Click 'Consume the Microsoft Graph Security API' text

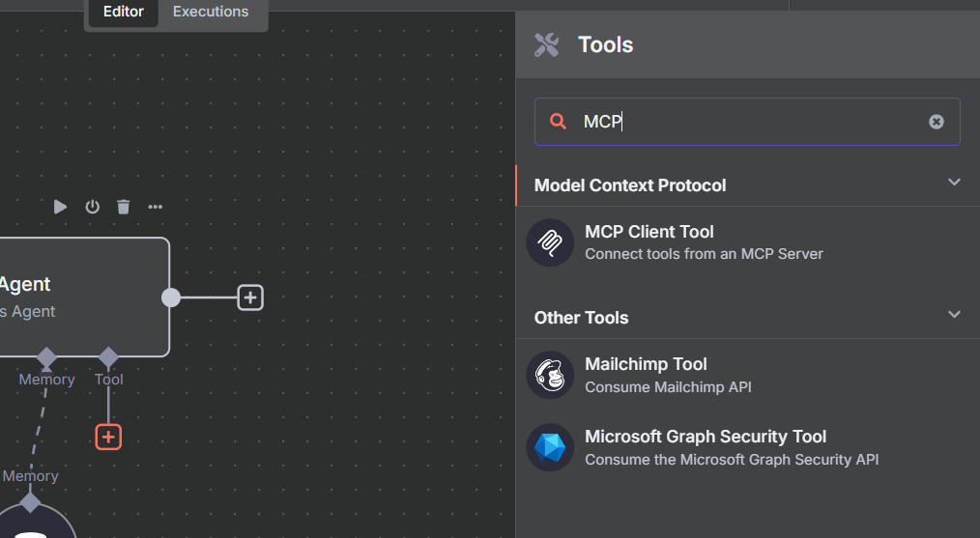732,459
